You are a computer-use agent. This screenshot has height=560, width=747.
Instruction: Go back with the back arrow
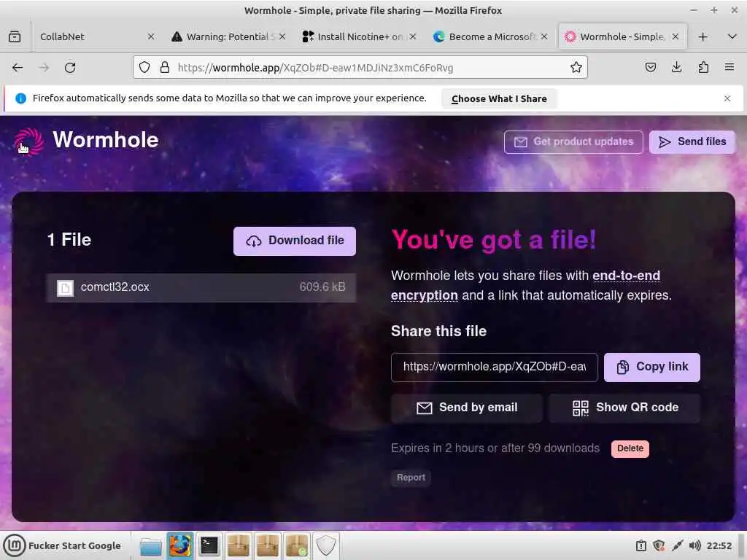(x=18, y=68)
